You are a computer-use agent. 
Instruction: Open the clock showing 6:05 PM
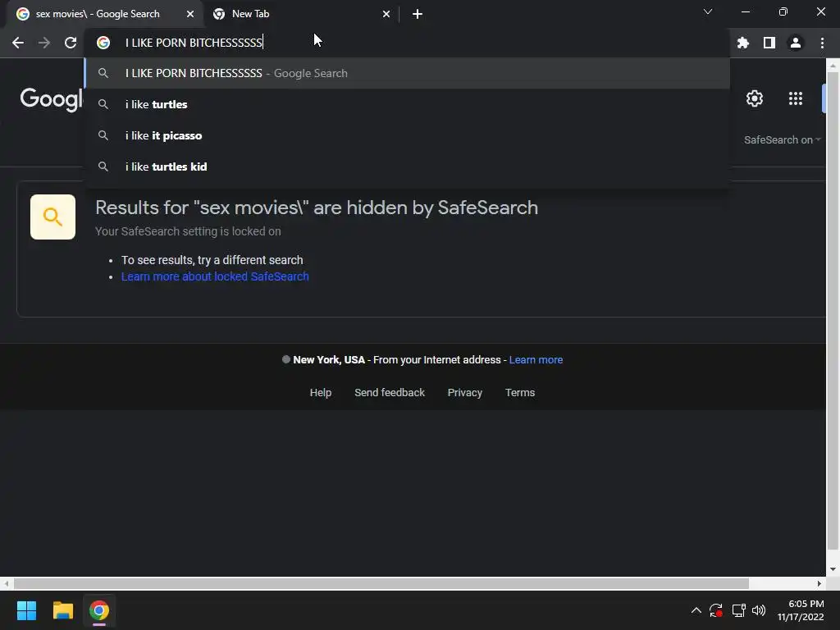[x=801, y=610]
